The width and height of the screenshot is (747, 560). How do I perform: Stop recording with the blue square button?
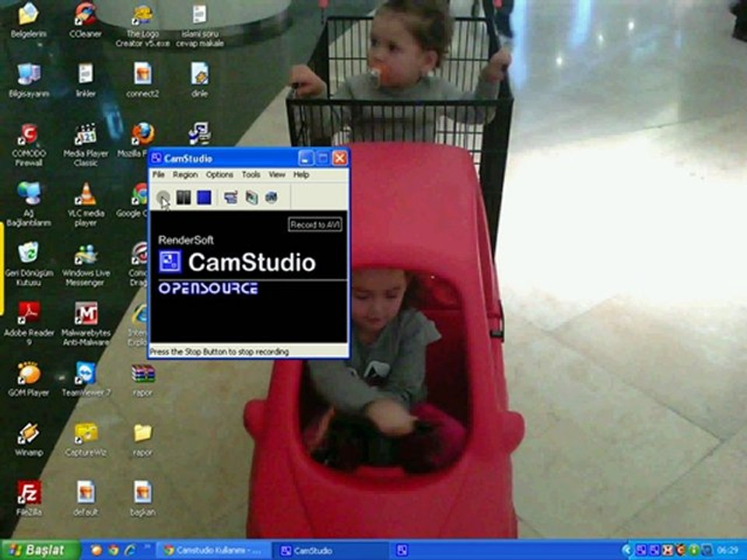(204, 197)
